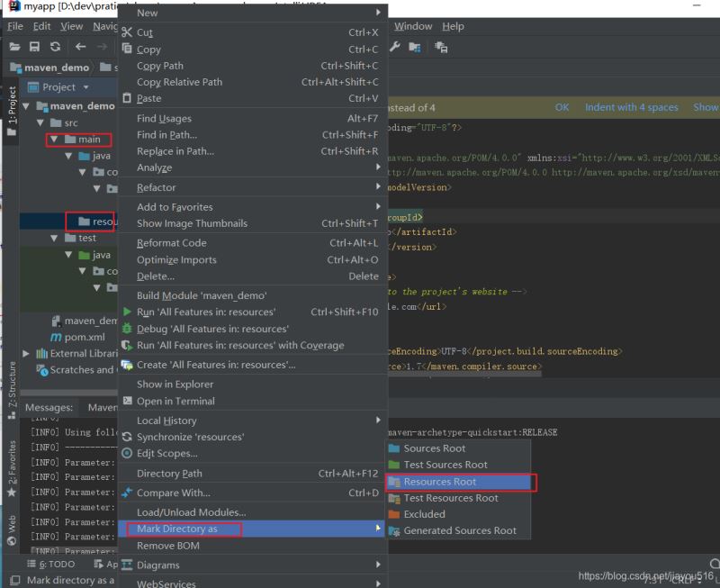
Task: Click the Back navigation arrow icon
Action: (x=80, y=47)
